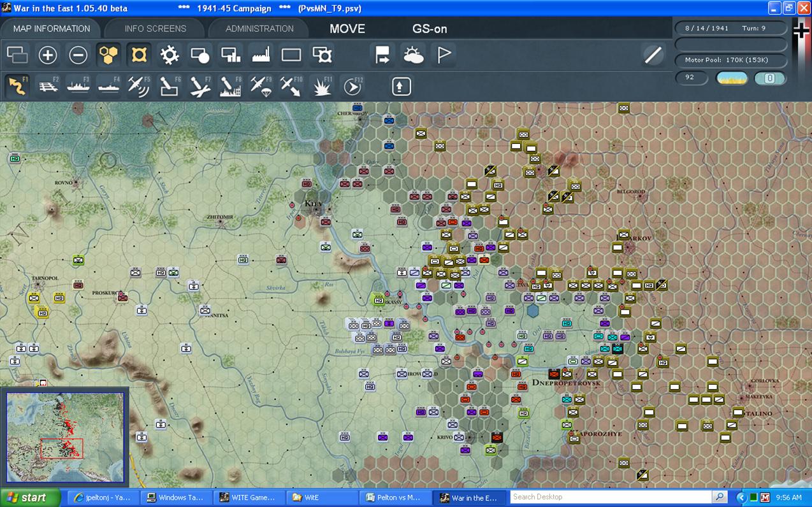The height and width of the screenshot is (507, 812).
Task: Select the highlighted blue hexagon on the map
Action: click(533, 311)
